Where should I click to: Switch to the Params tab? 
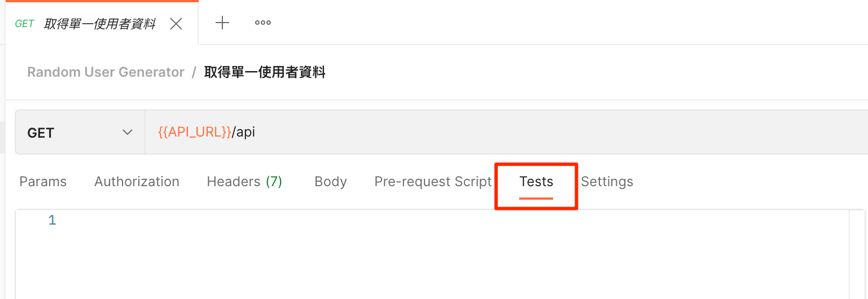click(43, 182)
